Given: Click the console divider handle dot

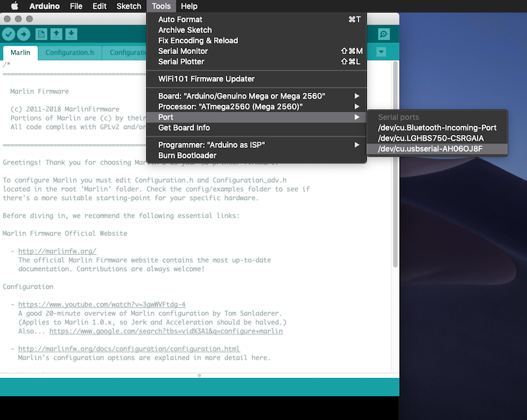Looking at the screenshot, I should (200, 375).
